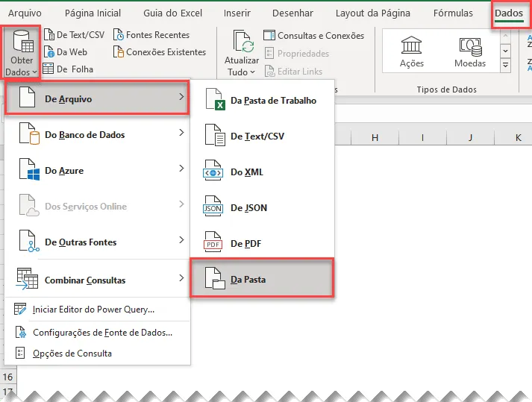This screenshot has width=532, height=402.
Task: Click the De Folha table icon
Action: (x=48, y=69)
